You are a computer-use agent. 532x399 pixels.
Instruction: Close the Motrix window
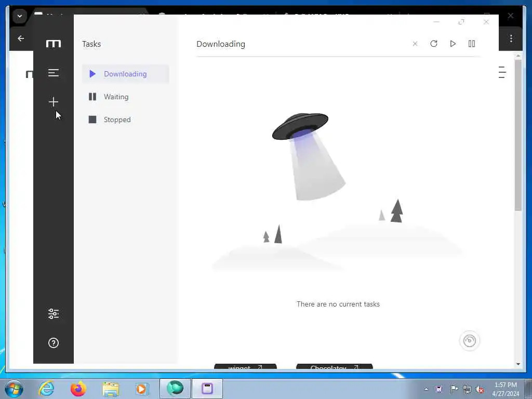tap(486, 22)
